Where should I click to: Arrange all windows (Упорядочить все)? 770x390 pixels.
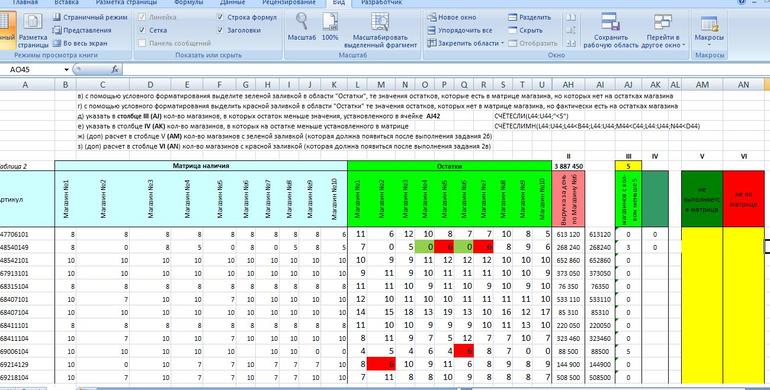point(459,30)
